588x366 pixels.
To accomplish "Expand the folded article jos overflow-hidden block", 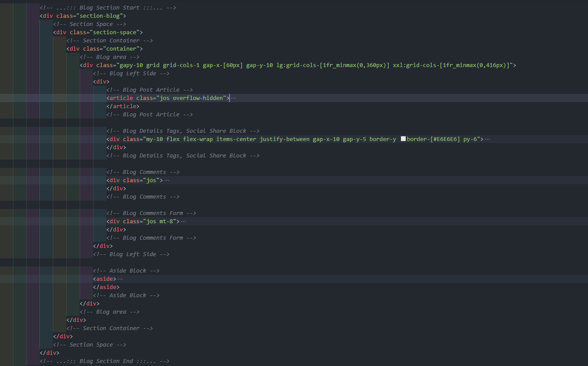I will coord(234,98).
